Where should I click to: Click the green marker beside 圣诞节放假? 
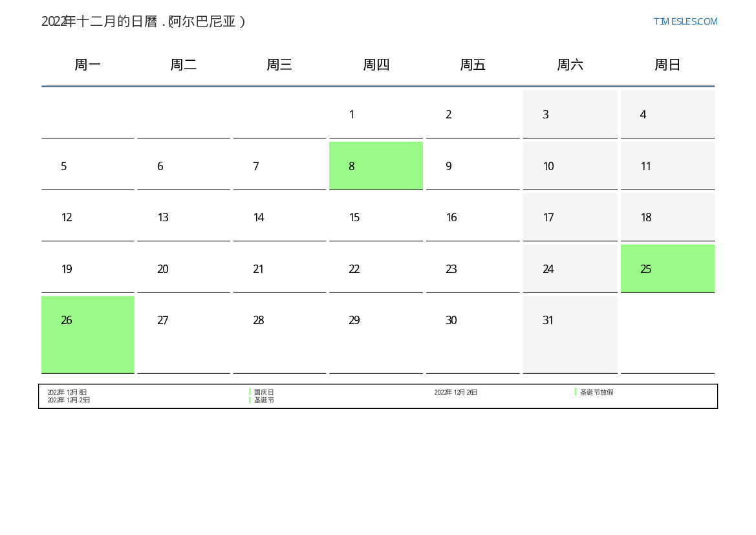[x=576, y=392]
